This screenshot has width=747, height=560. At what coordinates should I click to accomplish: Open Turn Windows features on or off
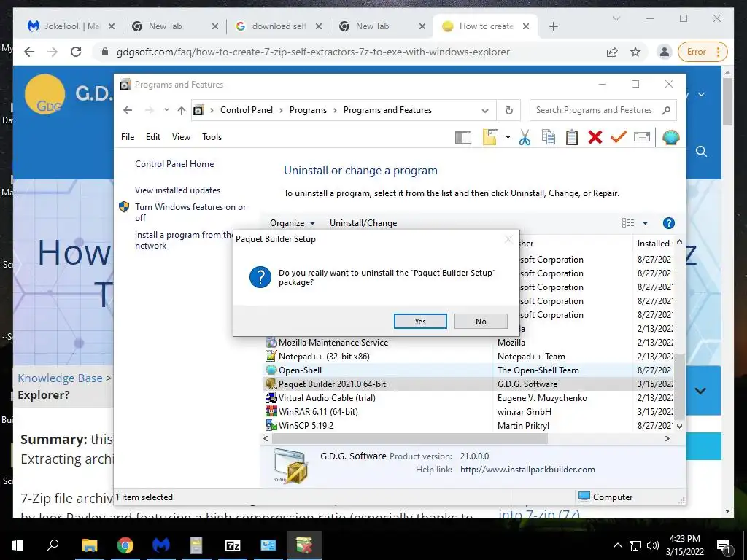click(x=190, y=212)
